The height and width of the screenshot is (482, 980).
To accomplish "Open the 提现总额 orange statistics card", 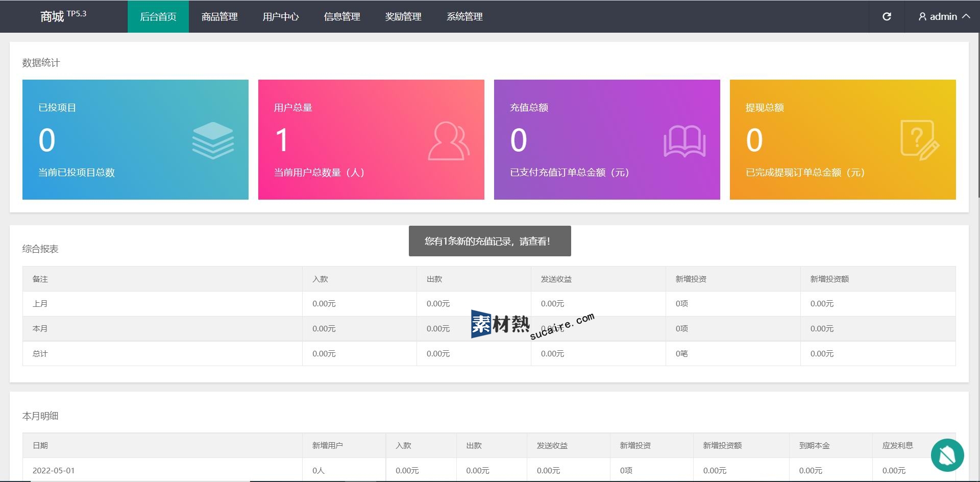I will pos(842,139).
